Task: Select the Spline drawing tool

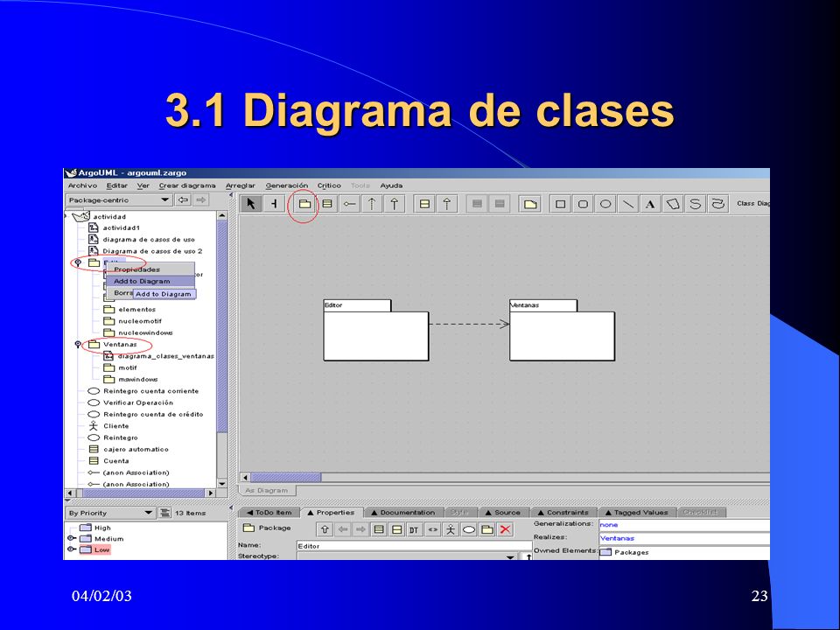Action: pyautogui.click(x=695, y=204)
